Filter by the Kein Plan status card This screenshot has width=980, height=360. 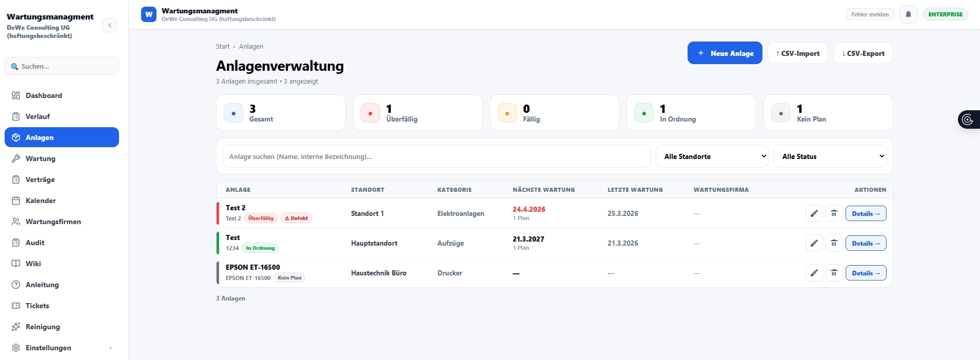pyautogui.click(x=828, y=113)
